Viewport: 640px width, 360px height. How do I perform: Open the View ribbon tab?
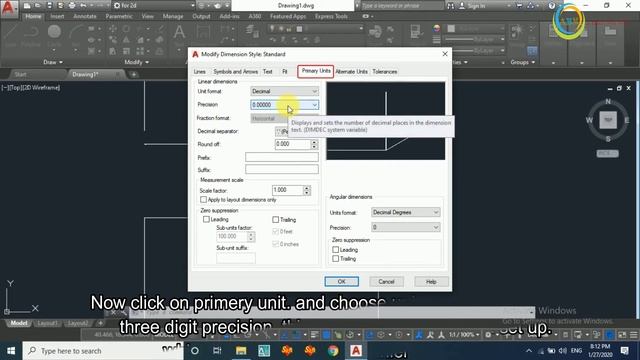pyautogui.click(x=147, y=17)
